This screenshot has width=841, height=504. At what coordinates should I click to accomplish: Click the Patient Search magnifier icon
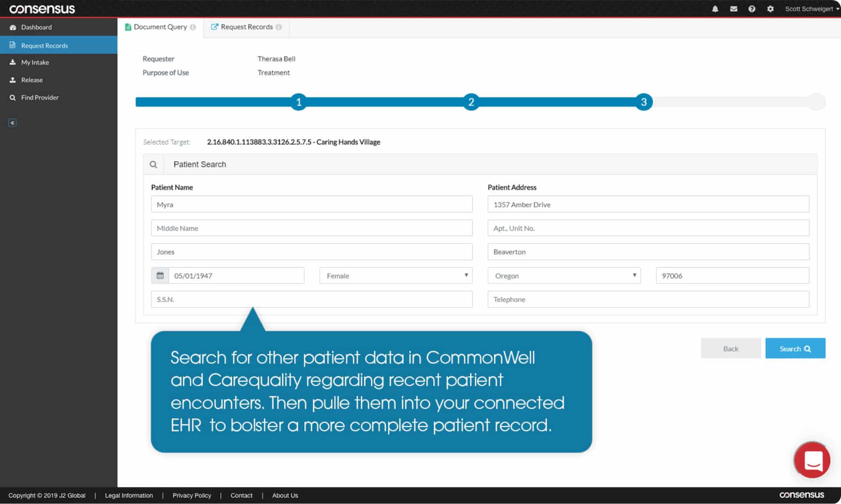pyautogui.click(x=153, y=164)
